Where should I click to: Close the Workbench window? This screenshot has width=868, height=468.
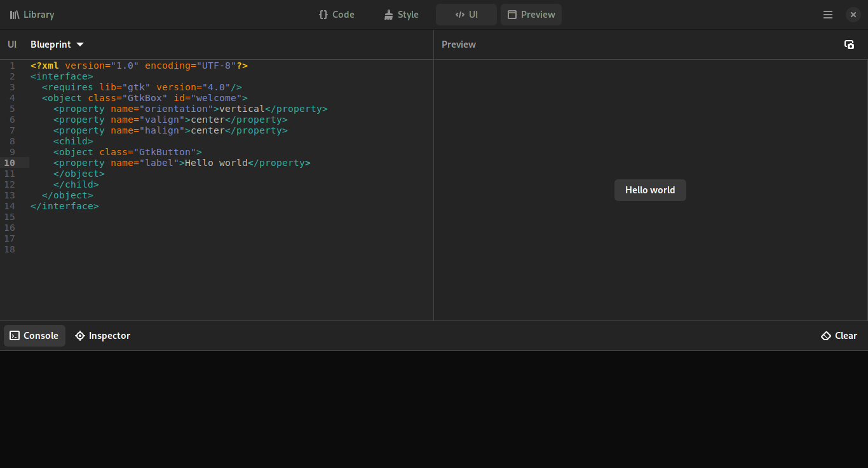[853, 14]
